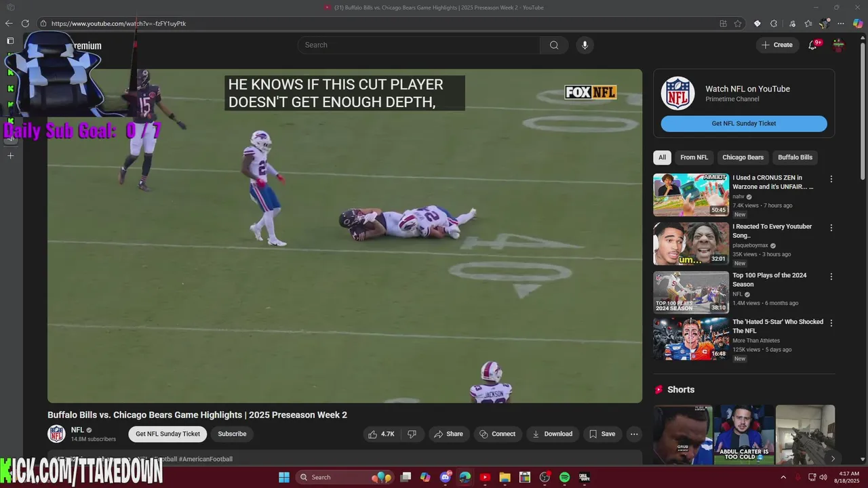Open options for CRONUS ZEN video
Viewport: 868px width, 488px height.
831,179
